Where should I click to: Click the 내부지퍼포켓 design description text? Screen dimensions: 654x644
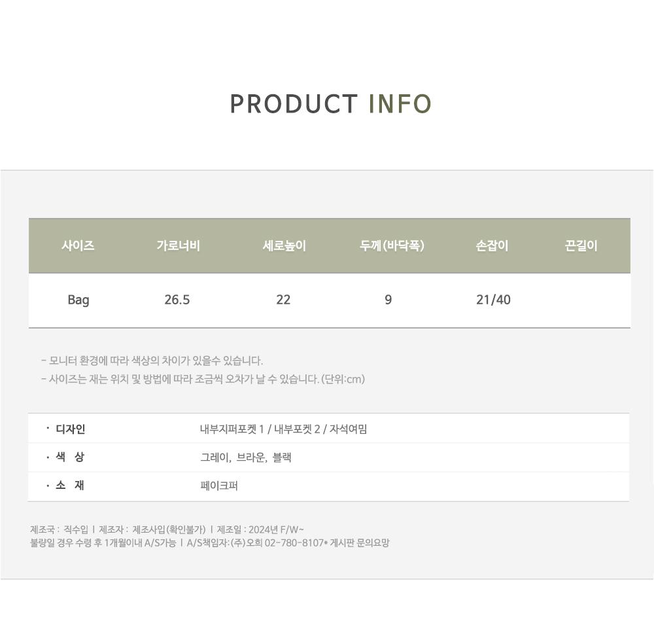tap(284, 429)
